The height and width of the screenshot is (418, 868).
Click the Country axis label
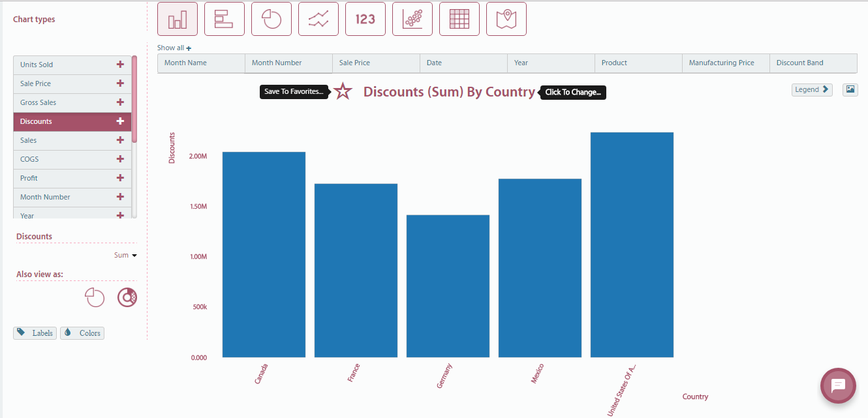click(x=695, y=396)
